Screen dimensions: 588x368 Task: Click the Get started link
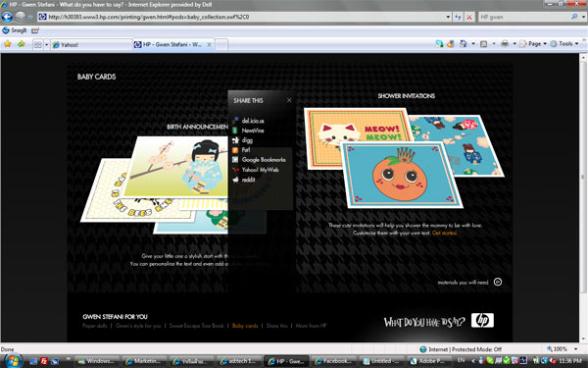tap(444, 233)
